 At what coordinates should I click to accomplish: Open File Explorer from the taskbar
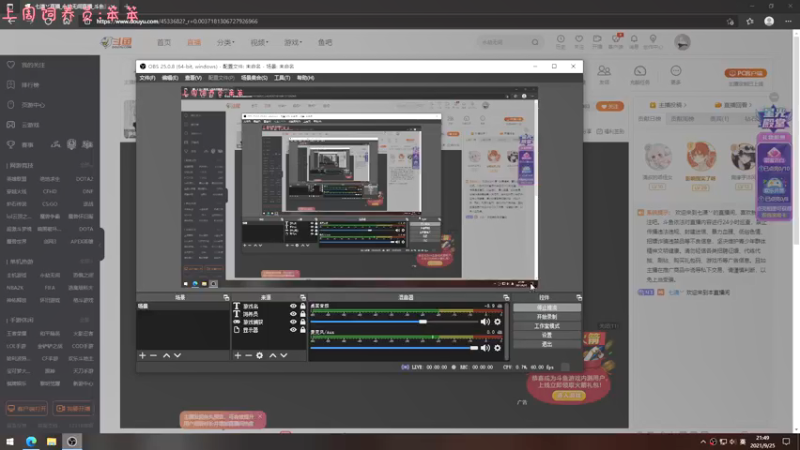point(52,441)
